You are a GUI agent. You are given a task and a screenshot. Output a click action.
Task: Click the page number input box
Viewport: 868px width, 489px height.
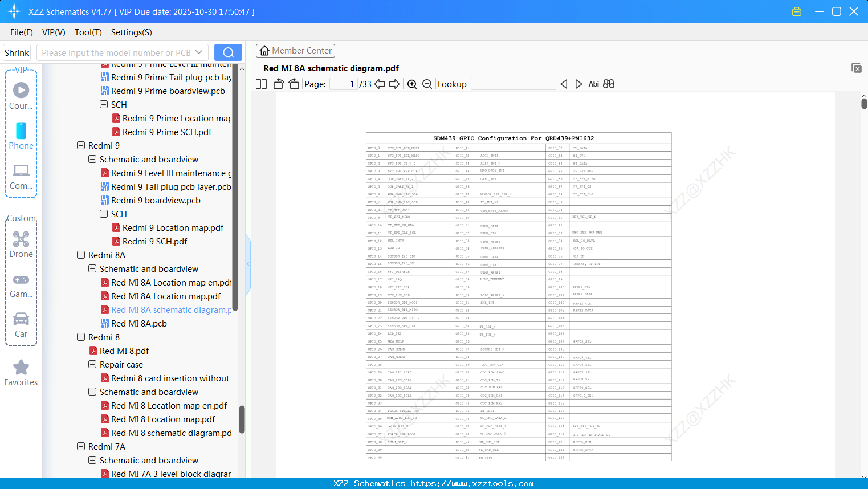click(344, 84)
